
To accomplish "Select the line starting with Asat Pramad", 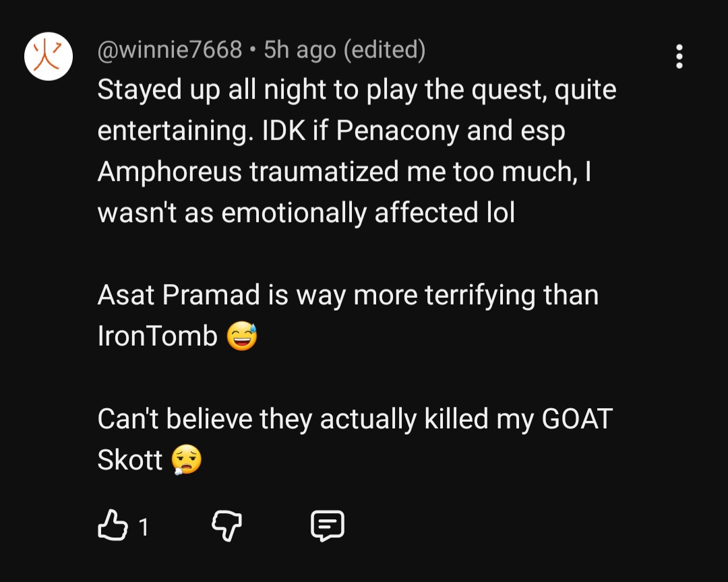I will point(348,295).
